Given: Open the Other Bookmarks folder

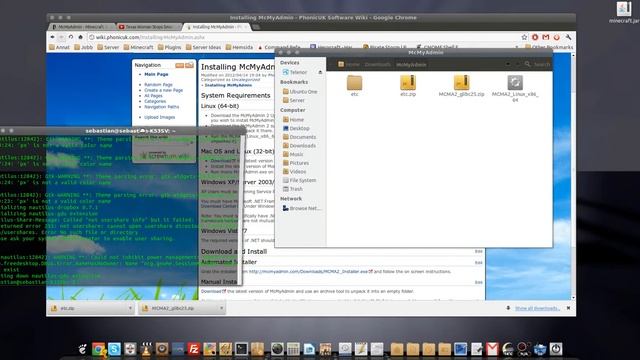Looking at the screenshot, I should [x=549, y=47].
